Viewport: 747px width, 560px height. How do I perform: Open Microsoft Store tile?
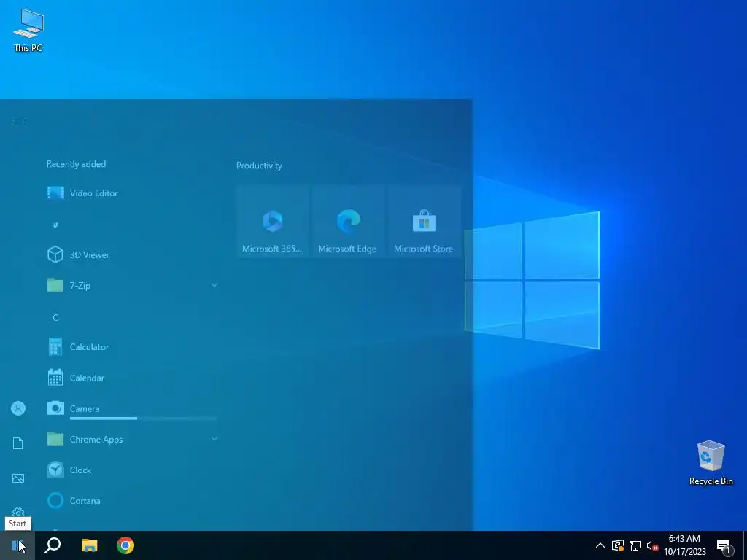pos(424,222)
